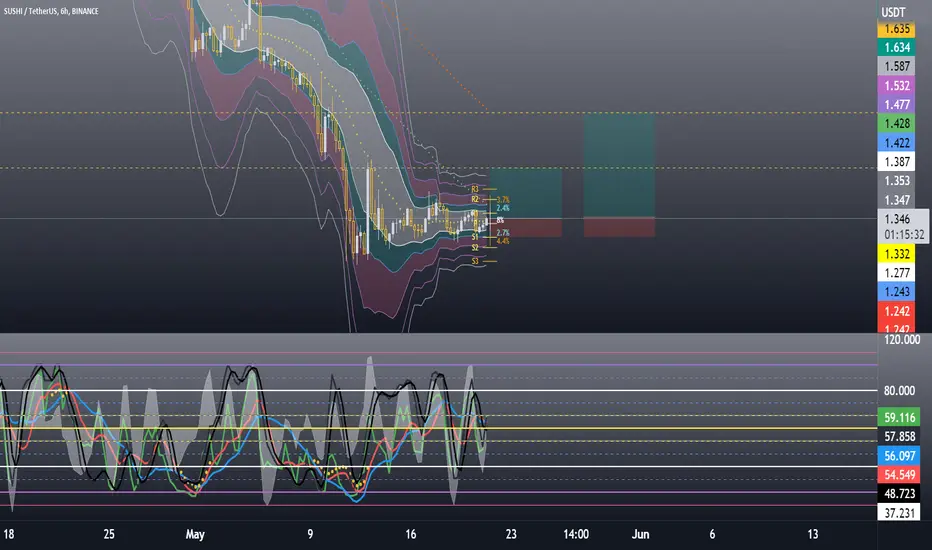Click the R3 pivot resistance label
The image size is (932, 550).
[474, 189]
